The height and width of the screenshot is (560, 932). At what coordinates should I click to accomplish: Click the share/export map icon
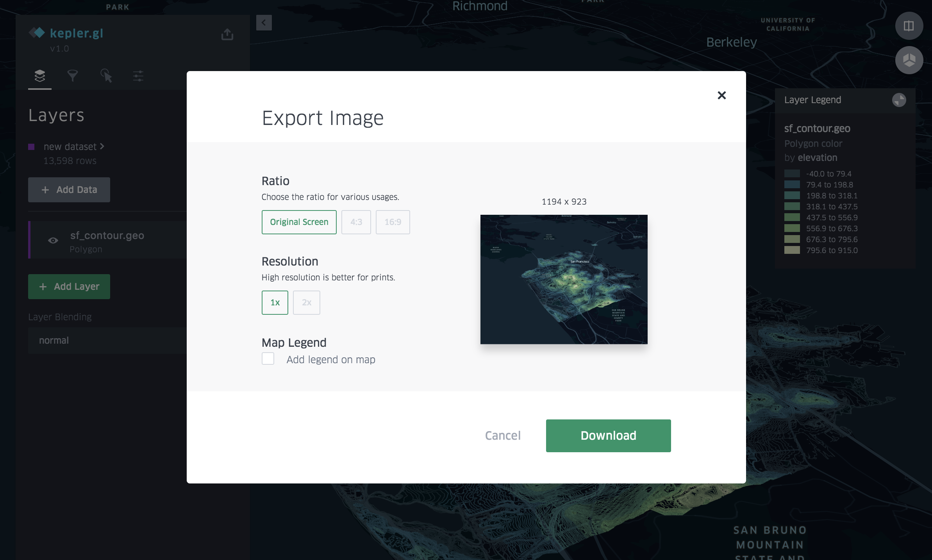point(227,34)
